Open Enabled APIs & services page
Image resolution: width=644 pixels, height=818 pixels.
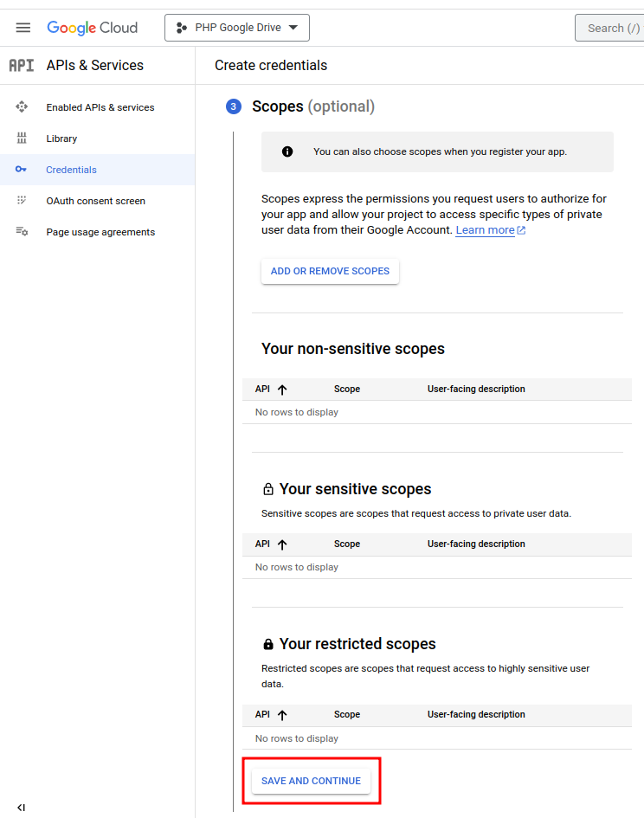pos(100,107)
